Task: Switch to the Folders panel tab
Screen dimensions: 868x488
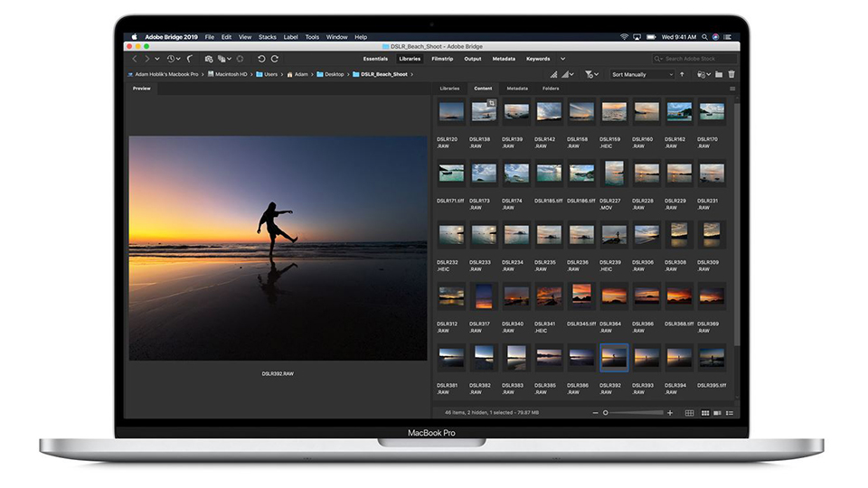Action: [551, 89]
